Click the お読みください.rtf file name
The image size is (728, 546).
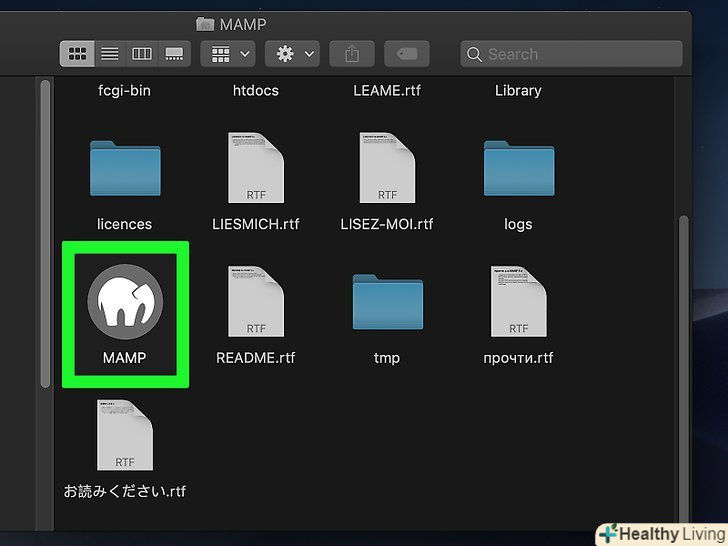[x=125, y=491]
